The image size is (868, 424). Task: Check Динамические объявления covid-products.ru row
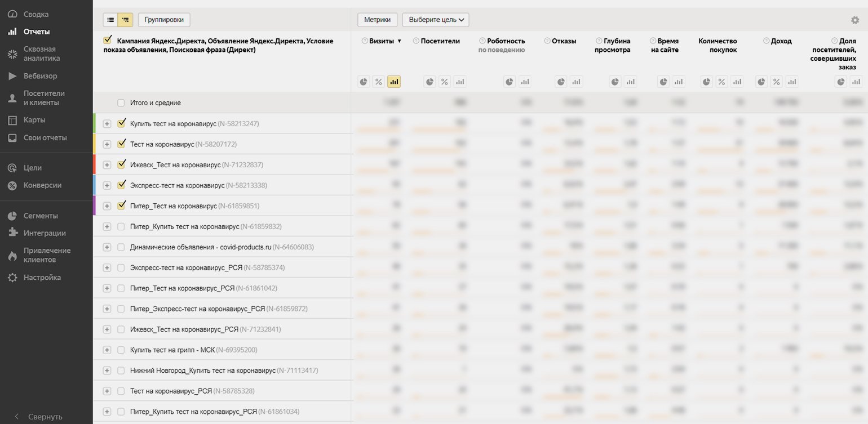point(121,247)
